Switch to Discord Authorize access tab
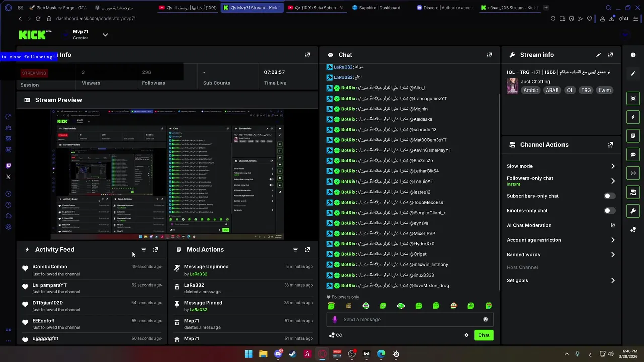Image resolution: width=644 pixels, height=362 pixels. pos(444,8)
